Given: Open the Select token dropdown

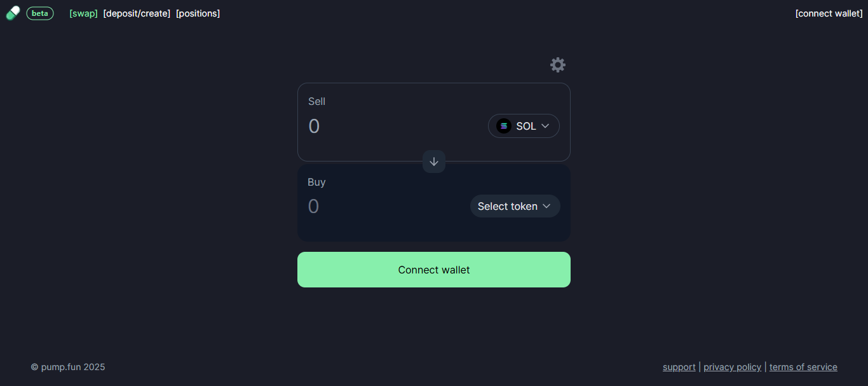Looking at the screenshot, I should [x=515, y=206].
